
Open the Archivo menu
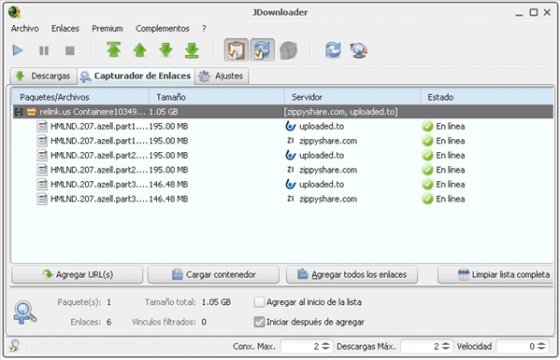tap(25, 29)
